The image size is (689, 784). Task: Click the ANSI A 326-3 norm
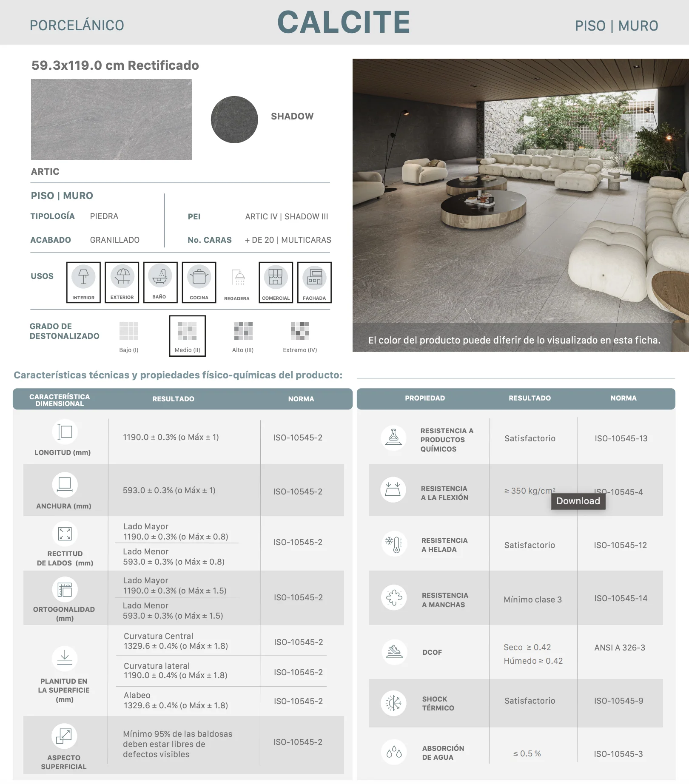[620, 648]
